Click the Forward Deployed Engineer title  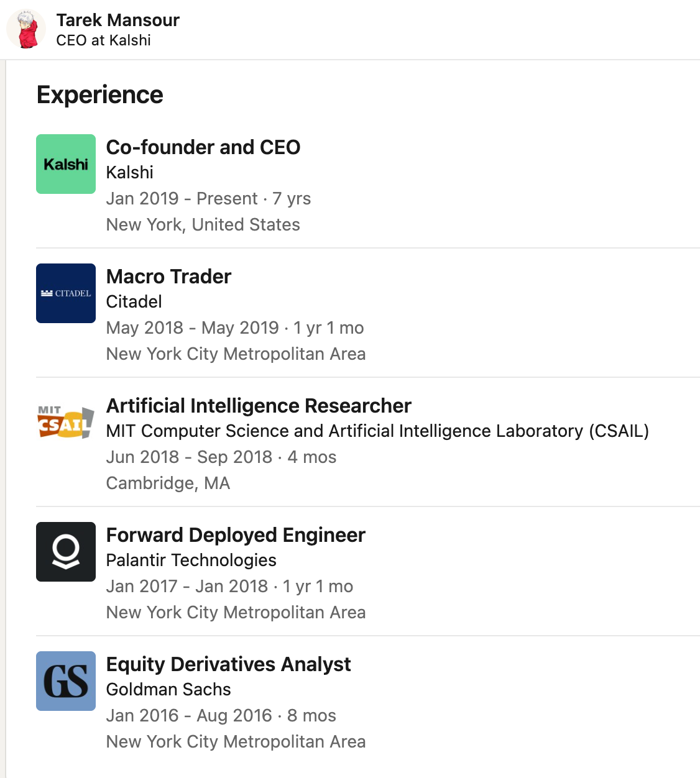pyautogui.click(x=236, y=535)
